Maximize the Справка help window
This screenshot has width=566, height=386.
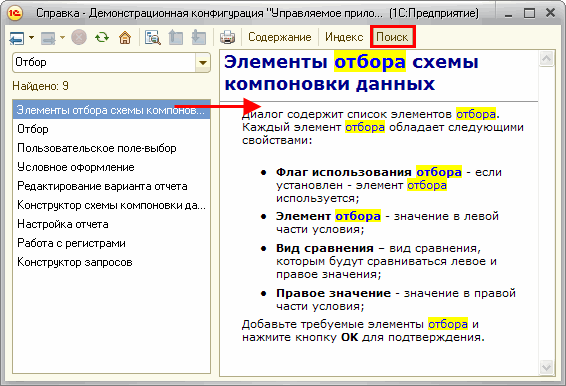[529, 14]
